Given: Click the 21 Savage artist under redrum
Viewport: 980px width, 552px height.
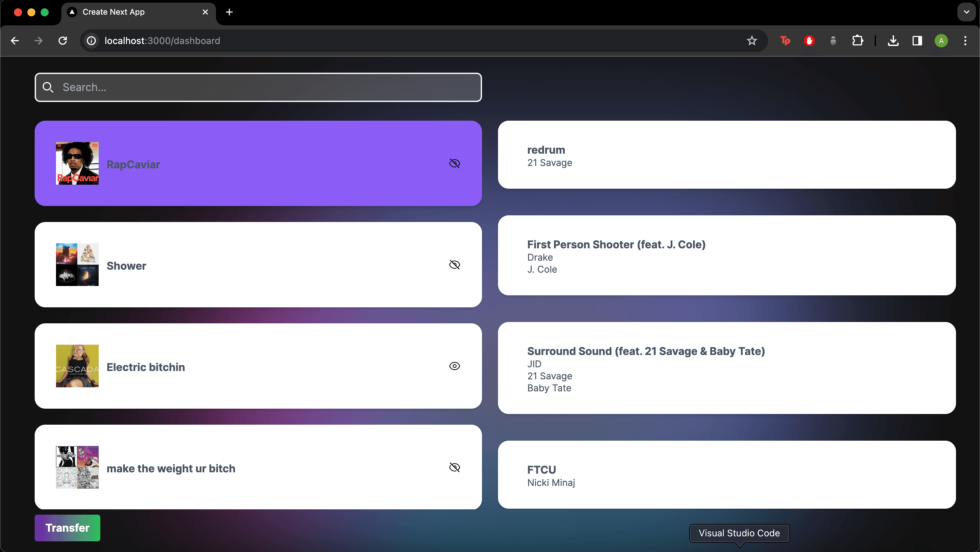Looking at the screenshot, I should 550,163.
